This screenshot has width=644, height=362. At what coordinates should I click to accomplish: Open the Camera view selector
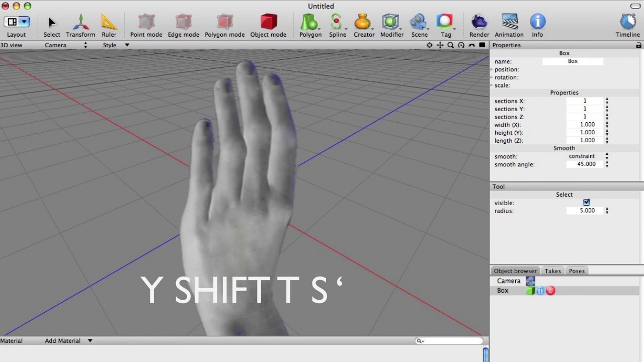[x=66, y=45]
